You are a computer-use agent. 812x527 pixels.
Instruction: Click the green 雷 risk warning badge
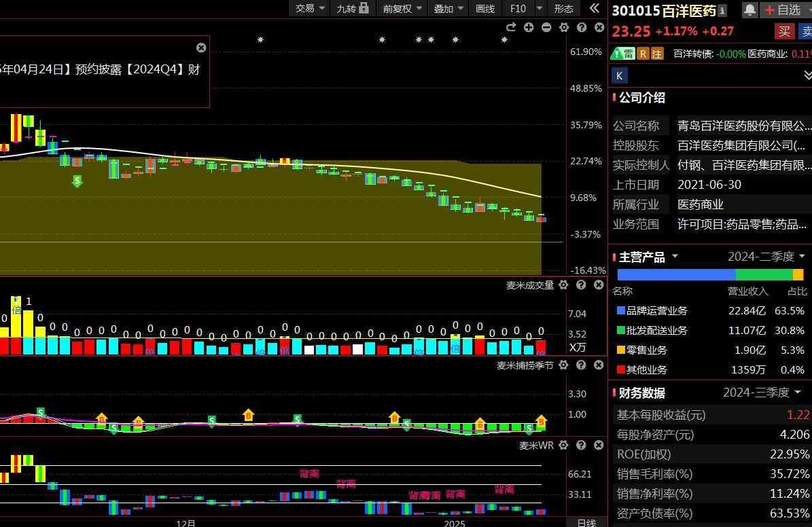point(622,54)
